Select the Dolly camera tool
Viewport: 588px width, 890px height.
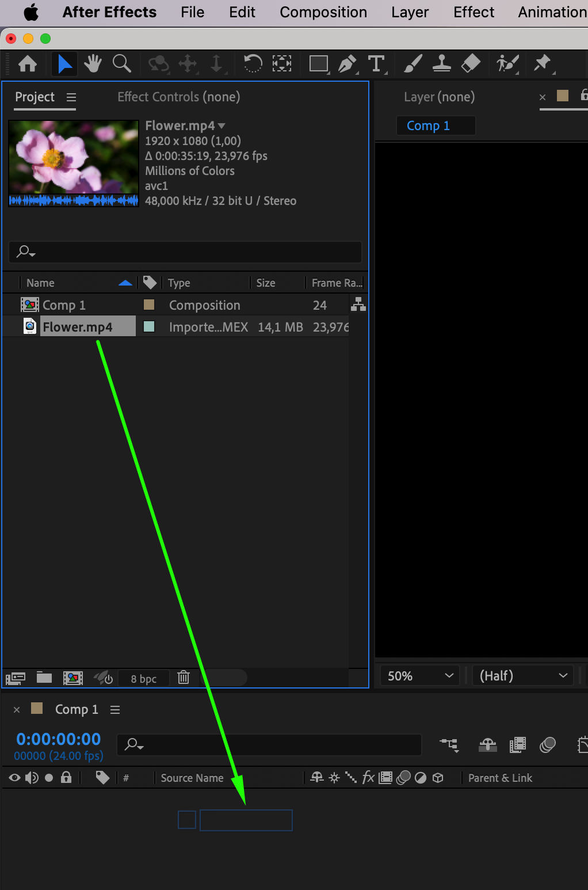[x=216, y=63]
